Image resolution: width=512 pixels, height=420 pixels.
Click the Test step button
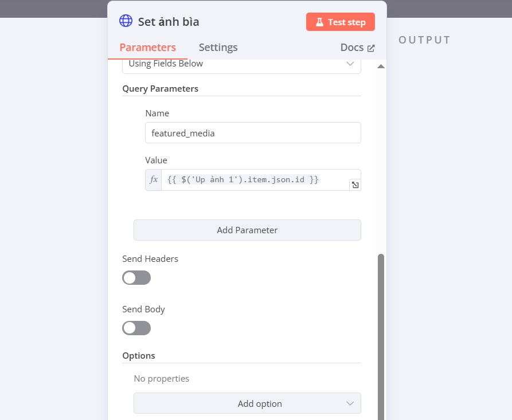pos(340,22)
